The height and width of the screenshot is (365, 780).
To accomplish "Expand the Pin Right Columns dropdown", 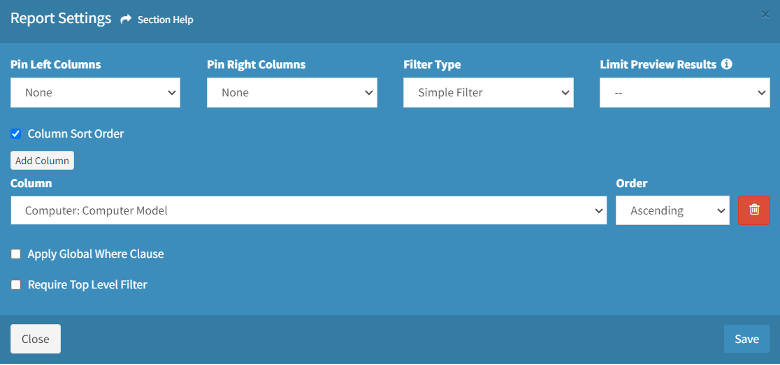I will pyautogui.click(x=292, y=92).
